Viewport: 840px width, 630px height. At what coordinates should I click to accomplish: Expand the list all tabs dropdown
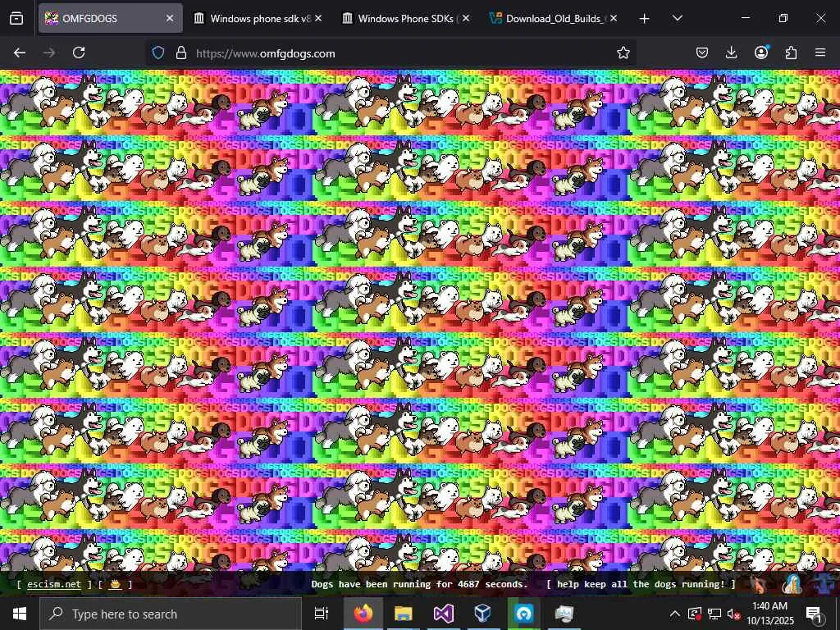[677, 18]
